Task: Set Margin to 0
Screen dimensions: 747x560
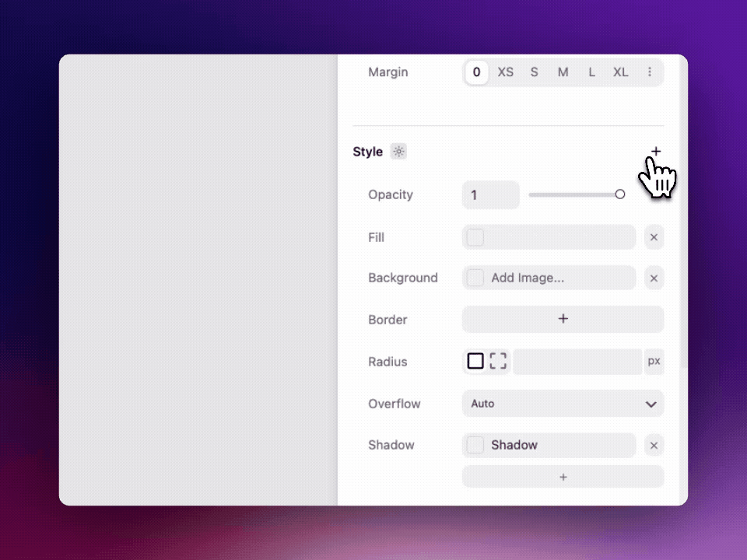Action: [476, 72]
